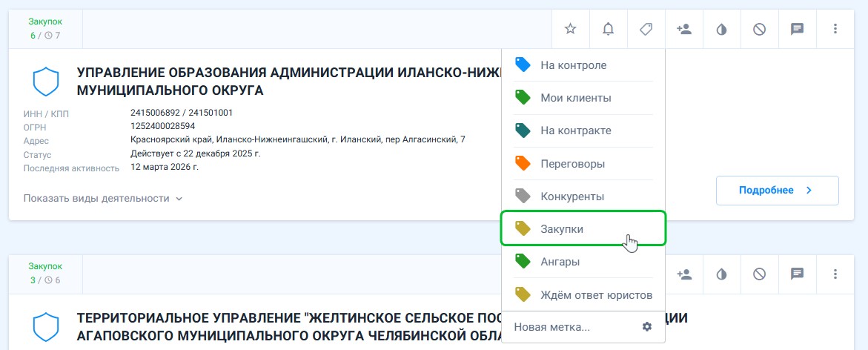868x350 pixels.
Task: Click add-person icon on first card
Action: pos(683,30)
